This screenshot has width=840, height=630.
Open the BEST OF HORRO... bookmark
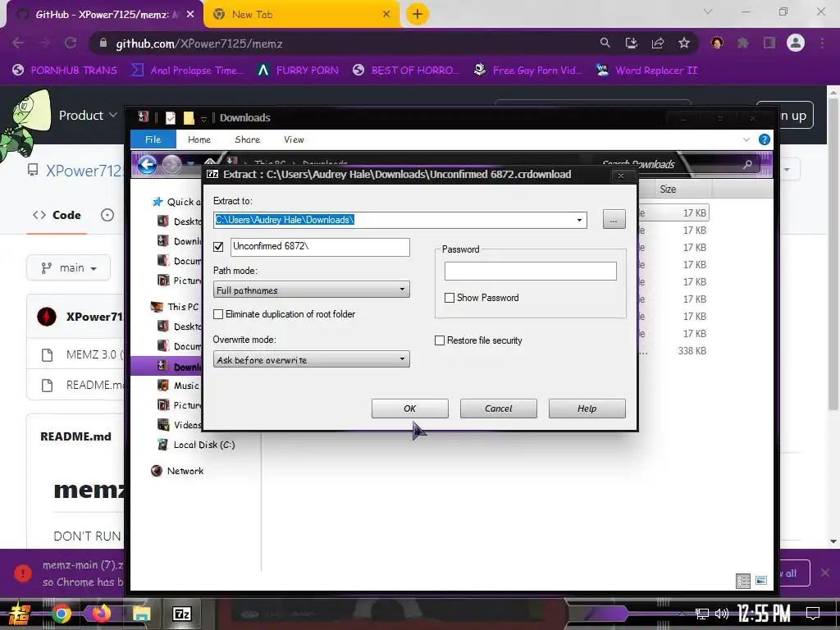coord(406,71)
